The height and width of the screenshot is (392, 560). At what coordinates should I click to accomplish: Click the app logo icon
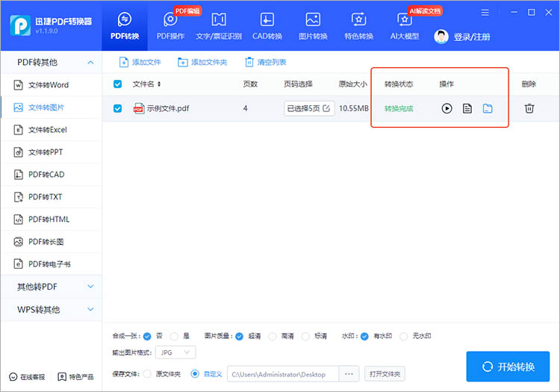[20, 25]
